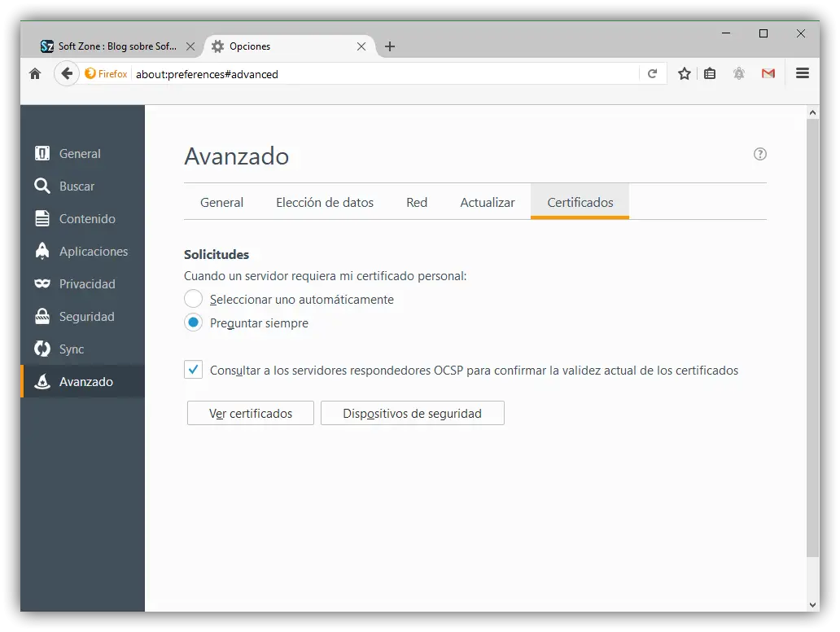Viewport: 840px width, 632px height.
Task: Click 'Cuando un servidor requiera mi certificado personal' text
Action: tap(324, 276)
